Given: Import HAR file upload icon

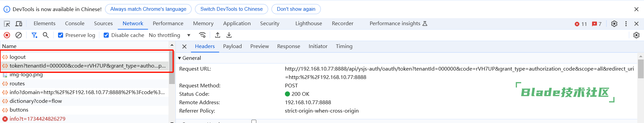Looking at the screenshot, I should pyautogui.click(x=217, y=35).
